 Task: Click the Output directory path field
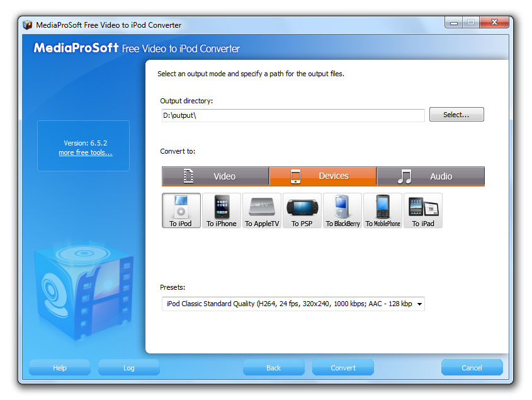click(x=293, y=115)
